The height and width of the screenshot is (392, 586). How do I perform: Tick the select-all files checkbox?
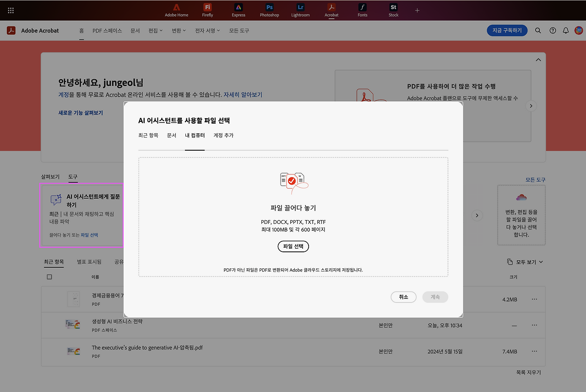49,277
